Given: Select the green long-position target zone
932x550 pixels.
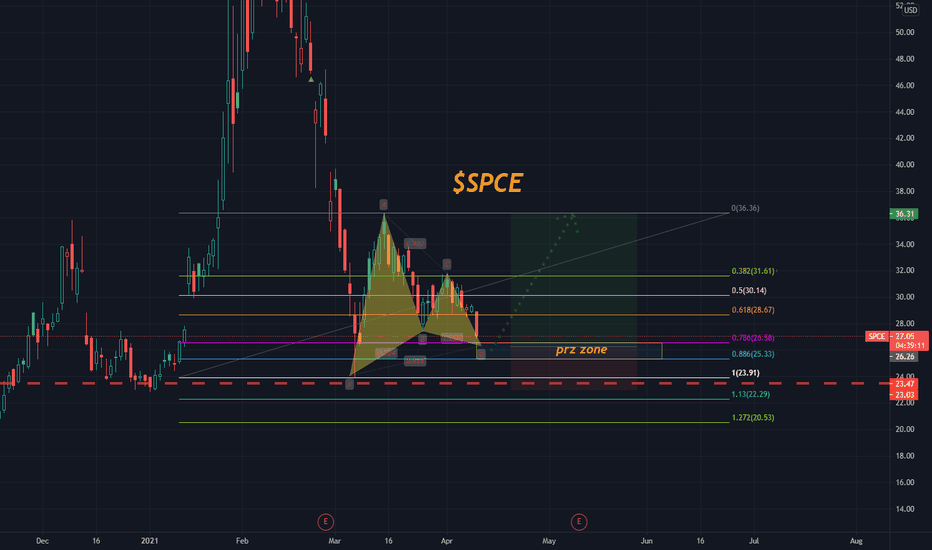Looking at the screenshot, I should tap(574, 278).
